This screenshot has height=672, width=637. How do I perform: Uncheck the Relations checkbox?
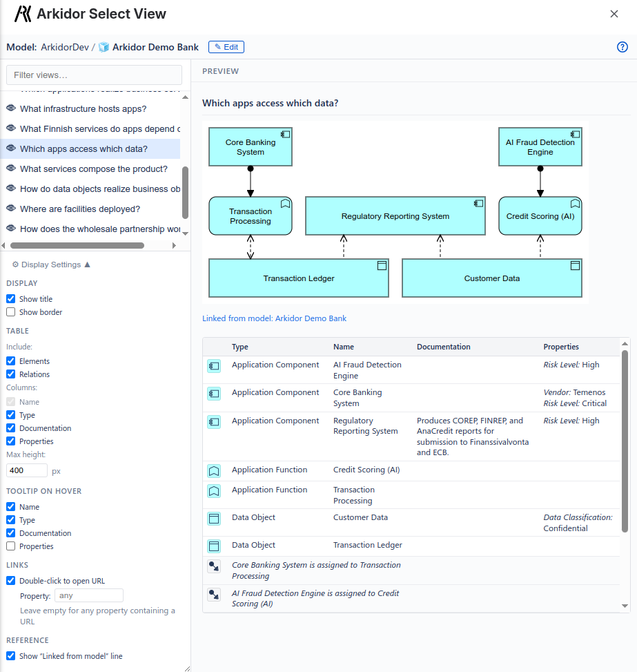[x=11, y=374]
